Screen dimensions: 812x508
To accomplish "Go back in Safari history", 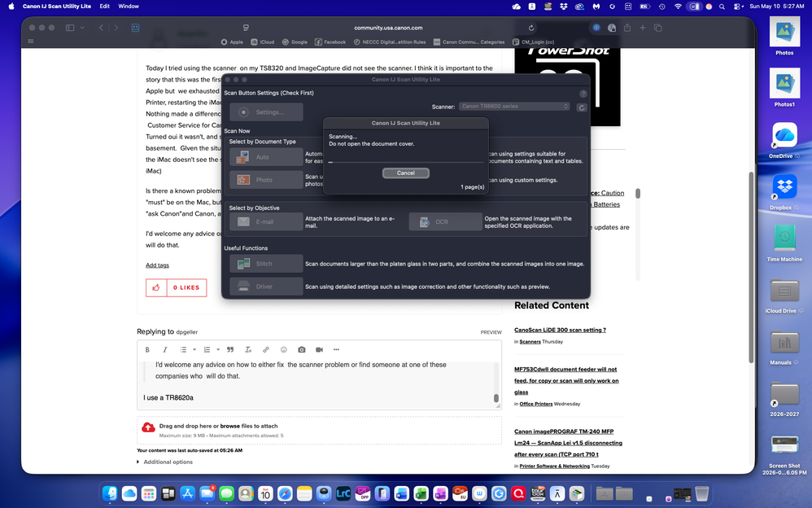I will pyautogui.click(x=101, y=28).
